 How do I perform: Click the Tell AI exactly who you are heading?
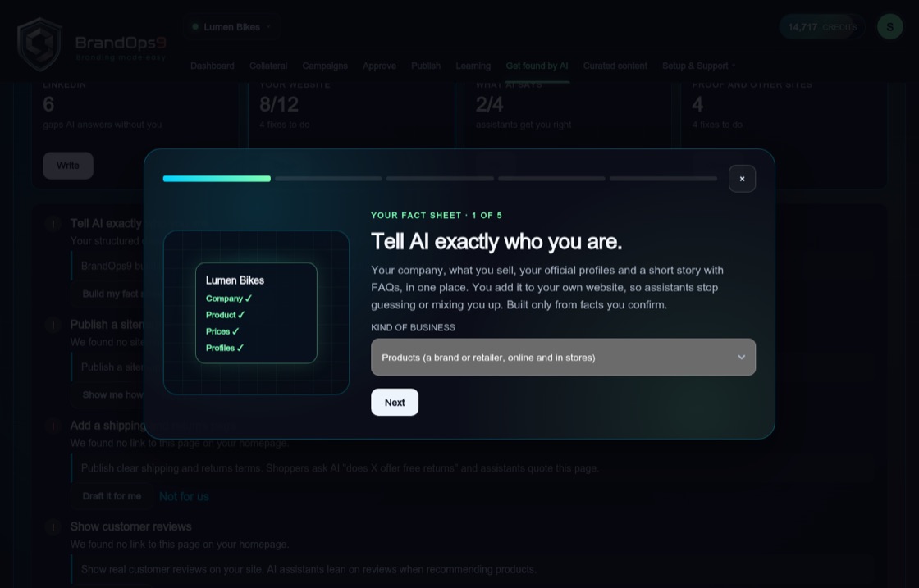(496, 241)
